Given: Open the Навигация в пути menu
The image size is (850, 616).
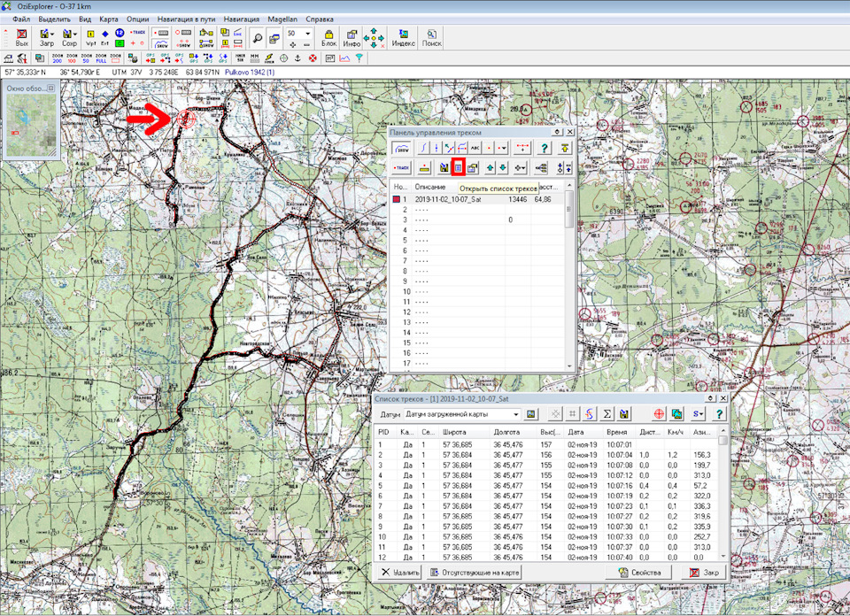Looking at the screenshot, I should click(186, 19).
